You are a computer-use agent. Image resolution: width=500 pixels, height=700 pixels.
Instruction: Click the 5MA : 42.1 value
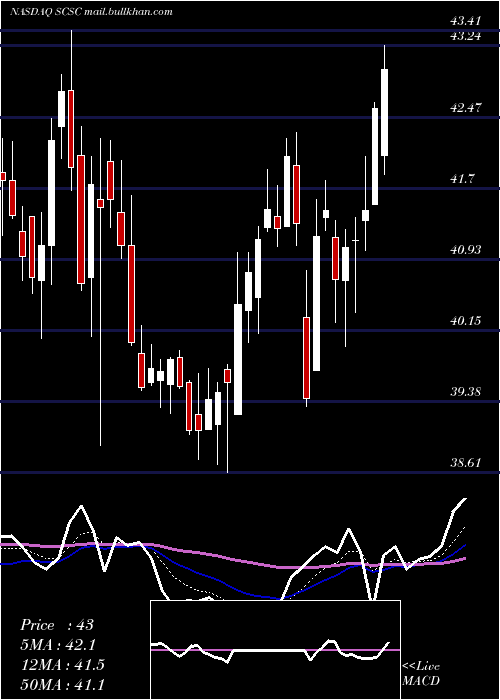58,645
